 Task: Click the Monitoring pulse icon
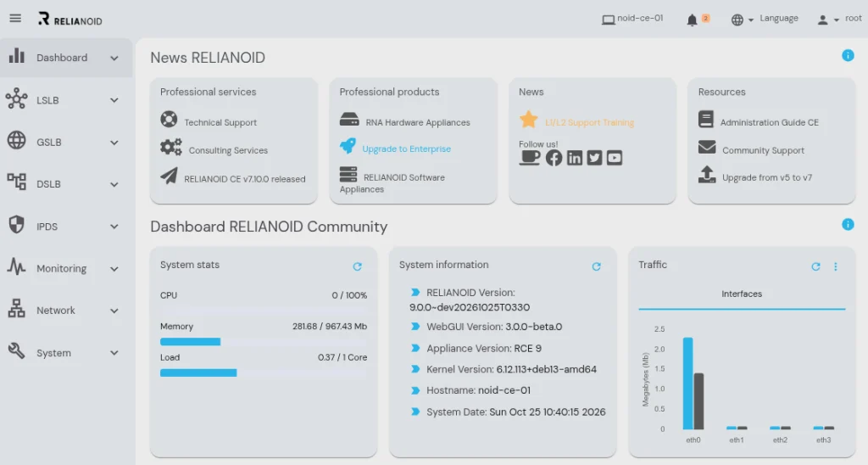point(17,266)
